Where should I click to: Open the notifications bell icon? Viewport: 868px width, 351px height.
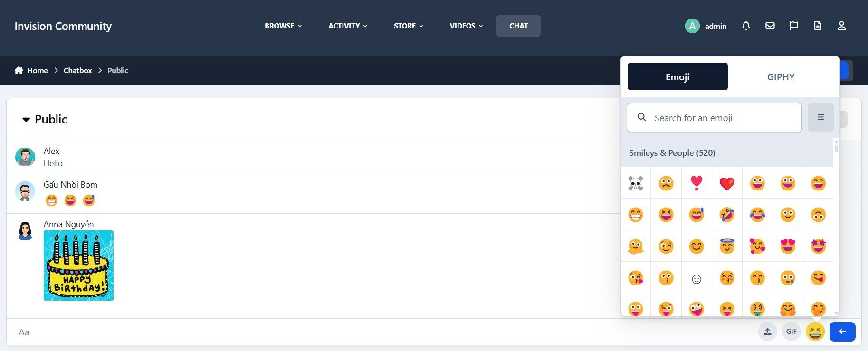pos(746,26)
